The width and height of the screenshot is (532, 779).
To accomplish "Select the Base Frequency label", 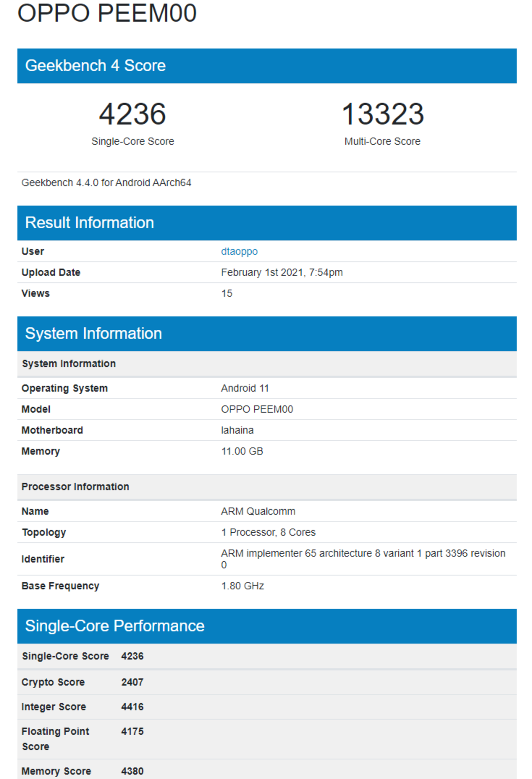I will point(60,586).
